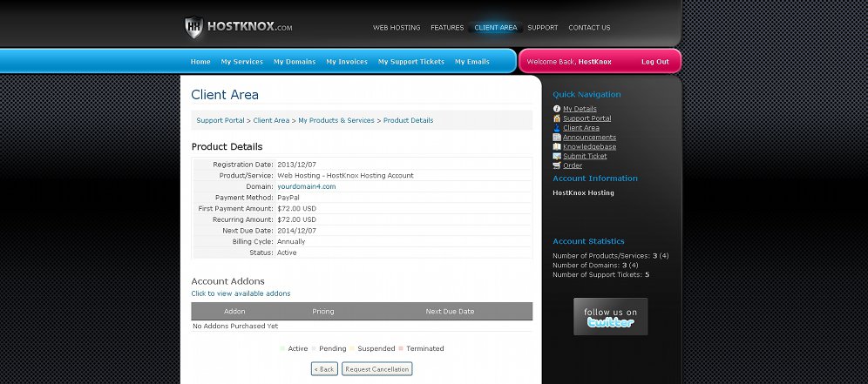Click the yellow Suspended legend swatch
The image size is (868, 384).
(352, 348)
